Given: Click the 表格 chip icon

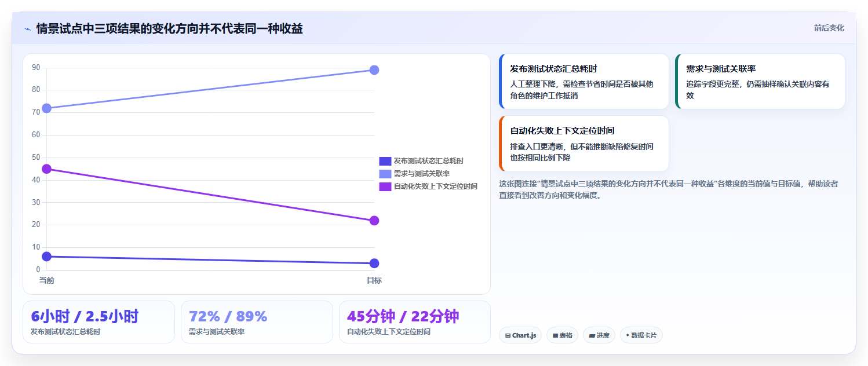Looking at the screenshot, I should click(555, 335).
